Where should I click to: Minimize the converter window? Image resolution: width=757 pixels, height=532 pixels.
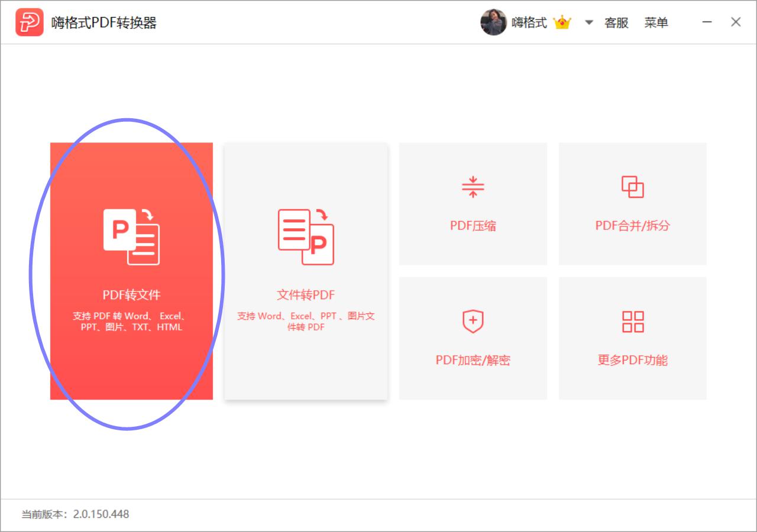(707, 22)
